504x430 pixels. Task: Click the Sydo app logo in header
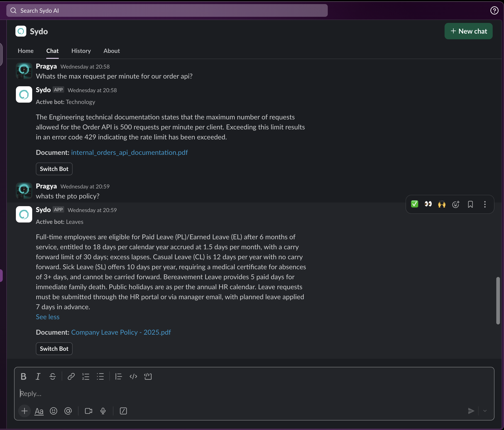click(x=21, y=31)
